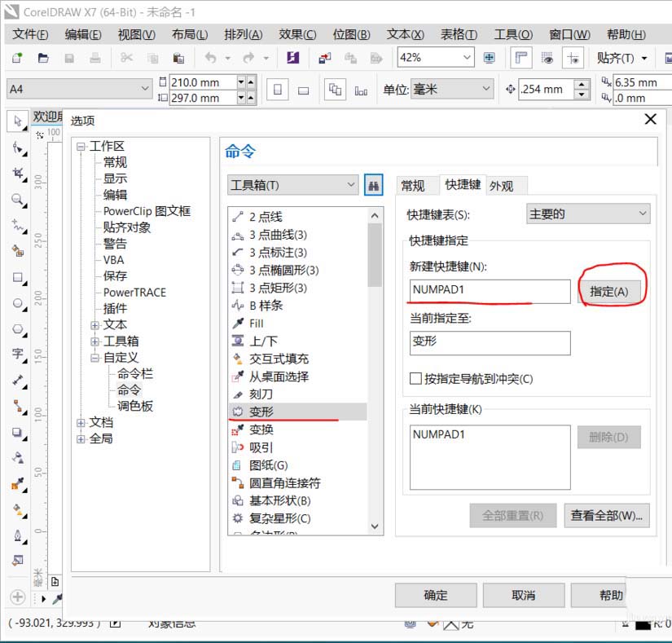This screenshot has width=672, height=643.
Task: Select the Color Eyedropper tool
Action: (x=18, y=484)
